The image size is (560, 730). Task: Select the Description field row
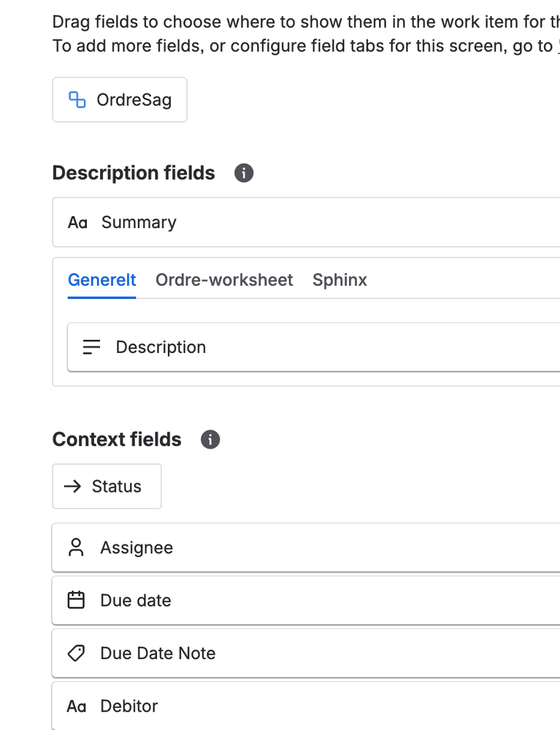click(x=314, y=347)
